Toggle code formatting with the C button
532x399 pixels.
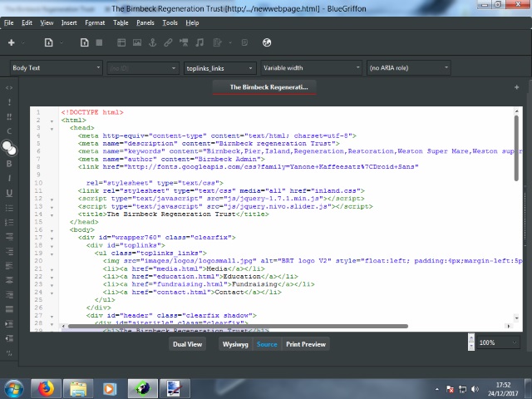click(9, 131)
